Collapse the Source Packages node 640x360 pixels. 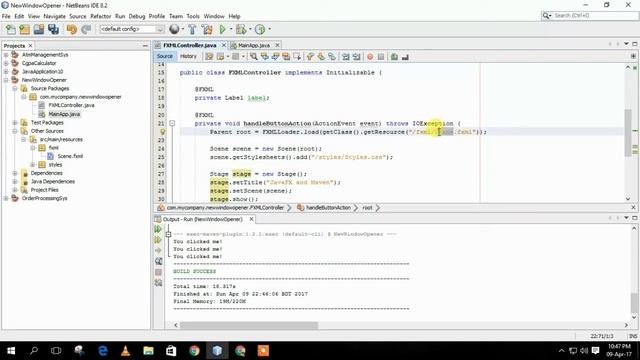click(15, 89)
